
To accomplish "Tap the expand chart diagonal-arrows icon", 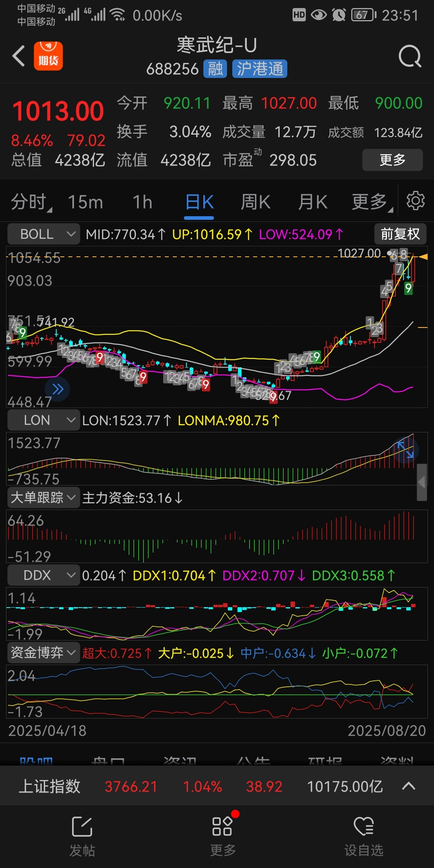I will click(x=405, y=450).
